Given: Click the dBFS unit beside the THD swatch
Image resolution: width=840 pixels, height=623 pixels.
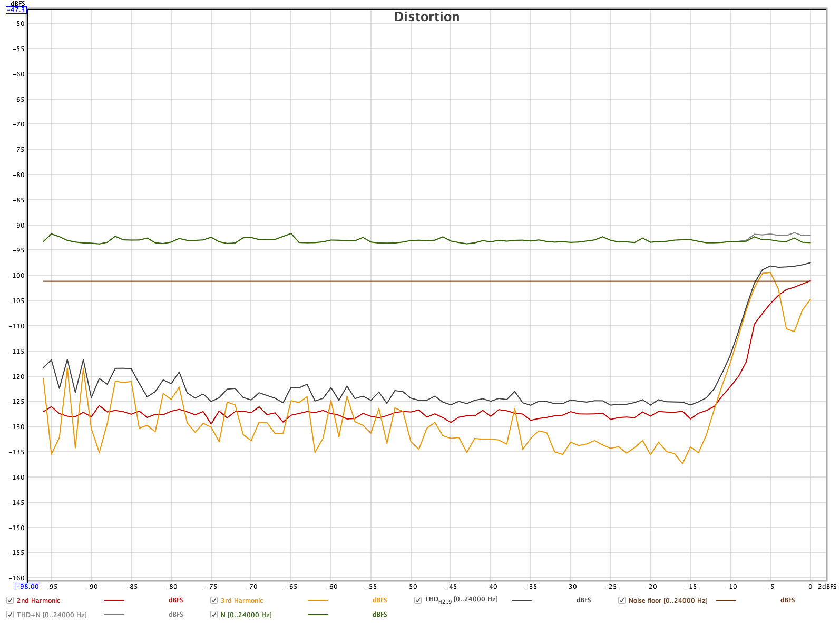Looking at the screenshot, I should [584, 600].
